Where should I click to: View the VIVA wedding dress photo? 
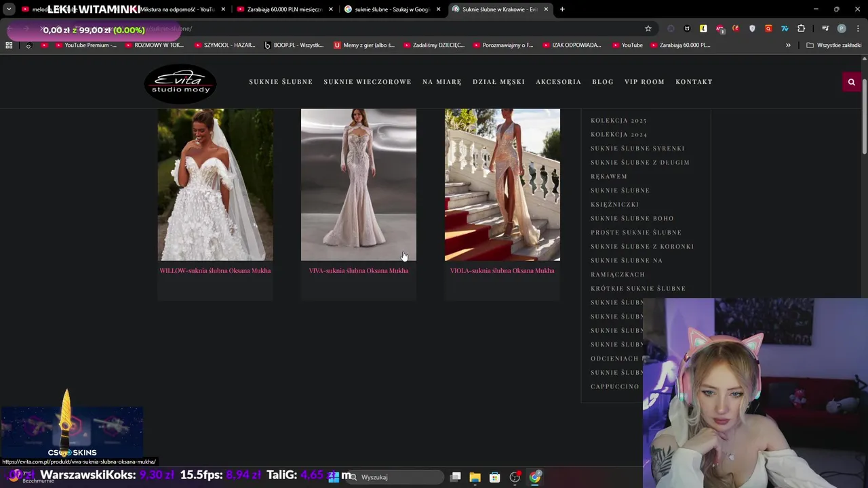click(359, 184)
